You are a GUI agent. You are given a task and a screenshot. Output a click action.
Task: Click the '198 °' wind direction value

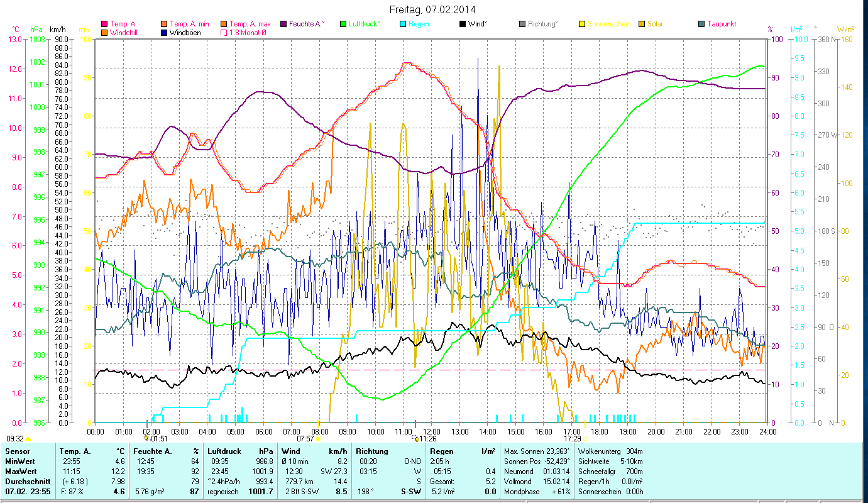pos(365,492)
